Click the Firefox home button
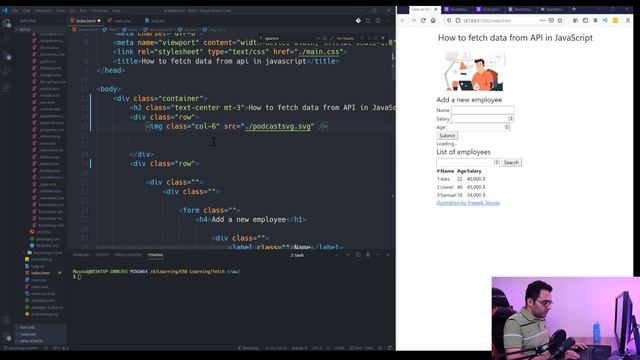This screenshot has width=640, height=360. tap(433, 20)
